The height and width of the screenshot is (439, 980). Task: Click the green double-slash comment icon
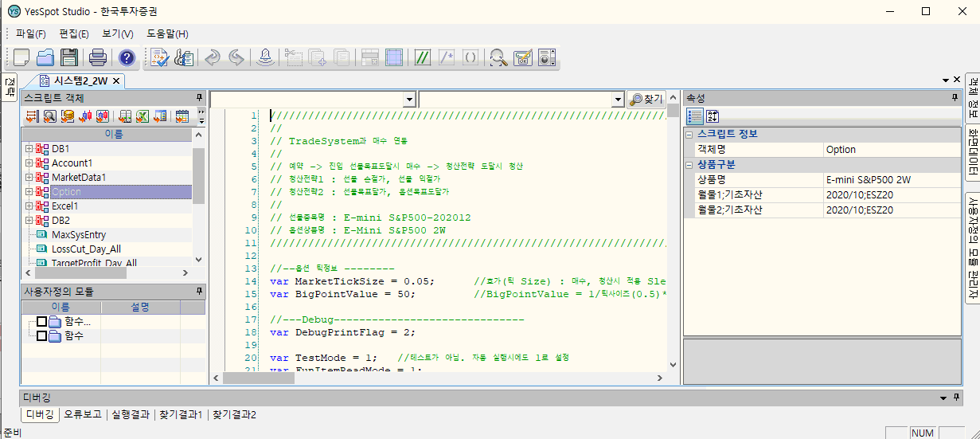coord(423,57)
